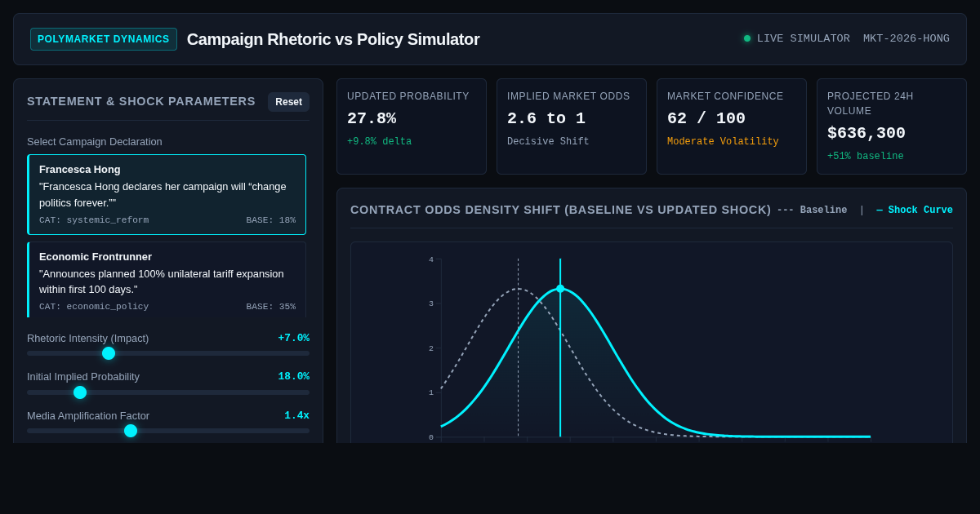Select the Economic Frontrunner declaration card

[167, 280]
